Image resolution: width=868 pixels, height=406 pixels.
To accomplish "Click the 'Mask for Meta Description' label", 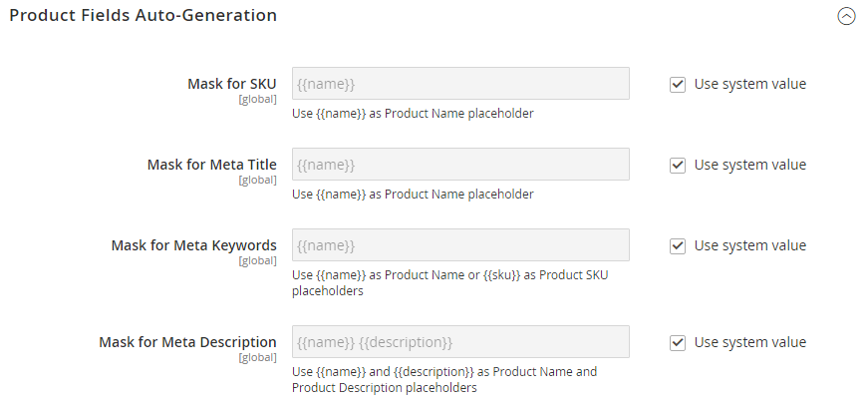I will click(x=187, y=342).
